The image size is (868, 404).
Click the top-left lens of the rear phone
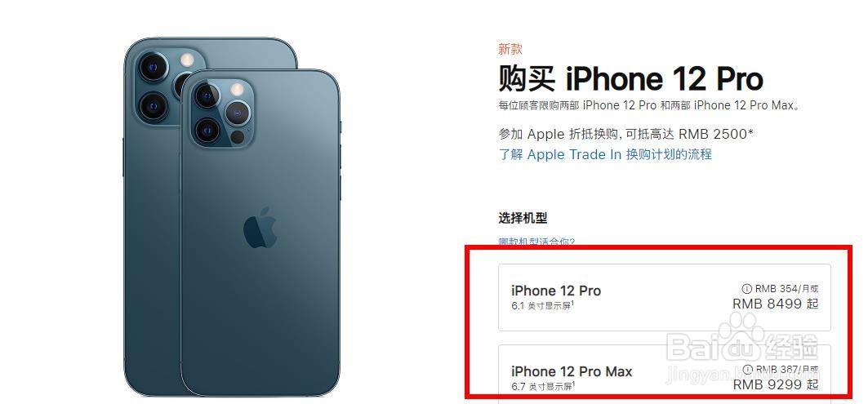click(x=154, y=66)
